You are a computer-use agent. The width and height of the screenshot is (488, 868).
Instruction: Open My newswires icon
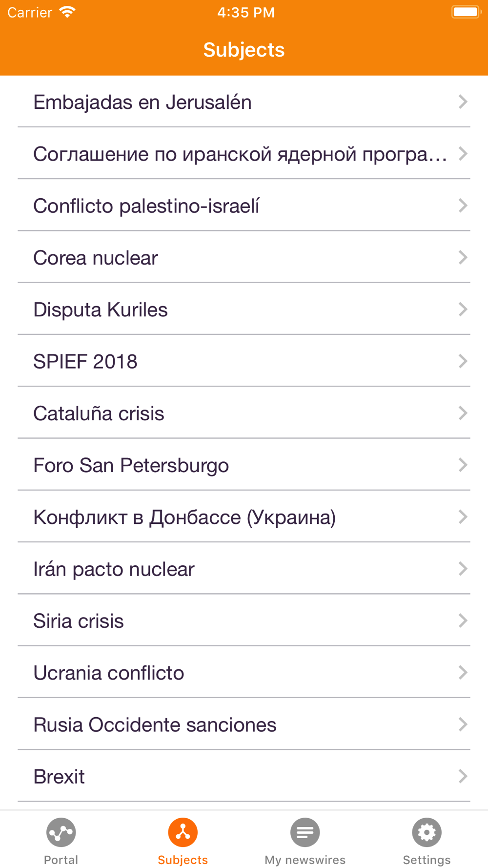click(305, 832)
